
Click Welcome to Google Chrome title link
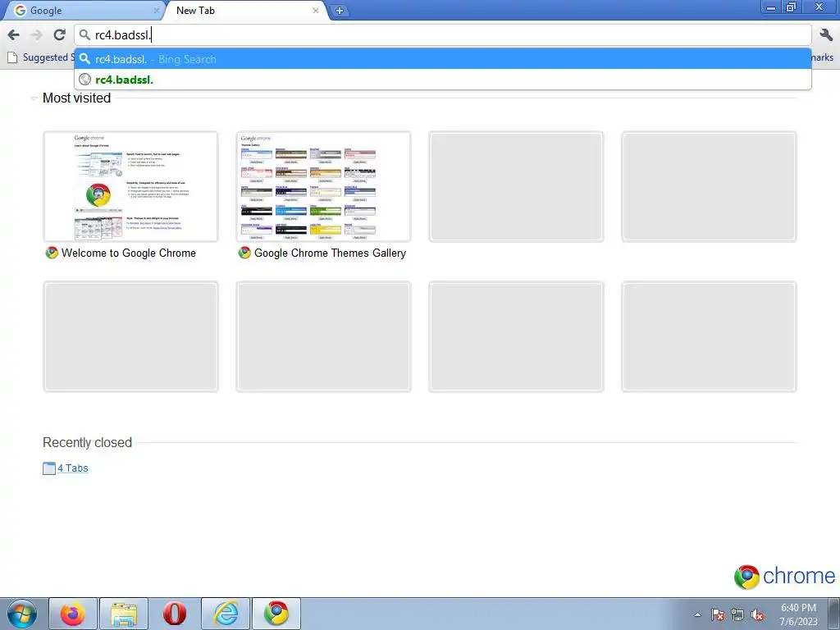coord(129,253)
